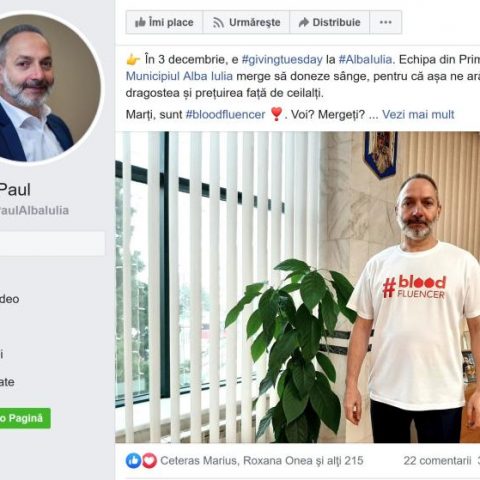Image resolution: width=480 pixels, height=480 pixels.
Task: Toggle Urmărește to follow the page
Action: pyautogui.click(x=246, y=22)
